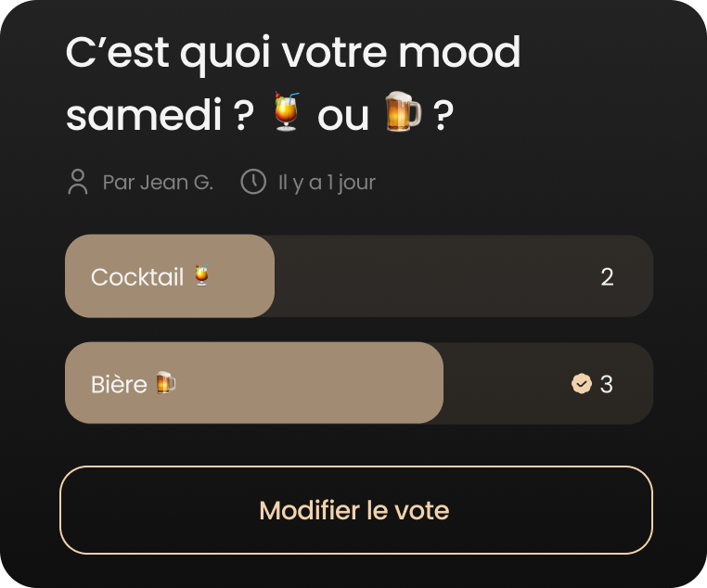Click the beer mug emoji in the title
Screen dimensions: 707x588
pyautogui.click(x=403, y=113)
